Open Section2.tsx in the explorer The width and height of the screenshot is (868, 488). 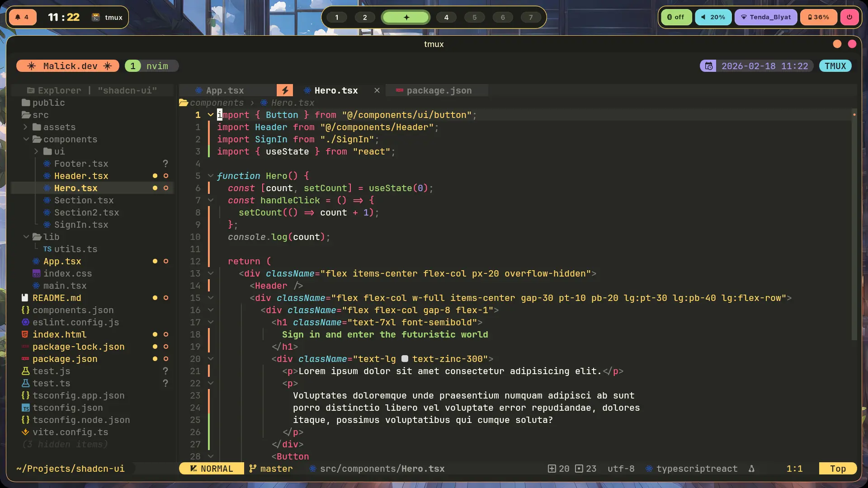86,212
